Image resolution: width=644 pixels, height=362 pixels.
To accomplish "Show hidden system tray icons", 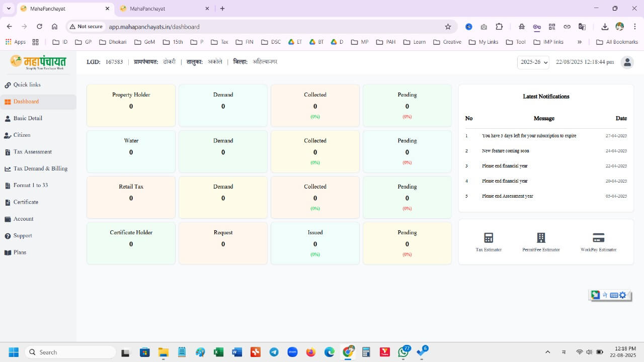I will pyautogui.click(x=548, y=352).
